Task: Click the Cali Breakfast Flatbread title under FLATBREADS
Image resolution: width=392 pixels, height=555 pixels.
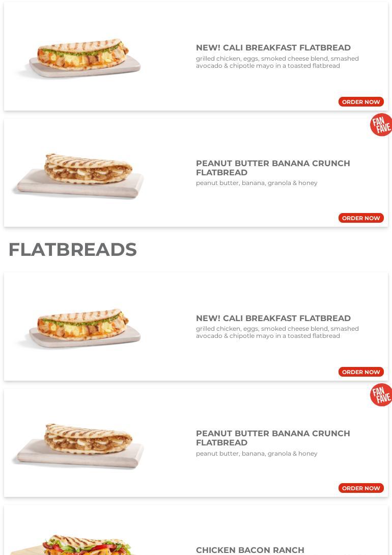Action: [273, 318]
